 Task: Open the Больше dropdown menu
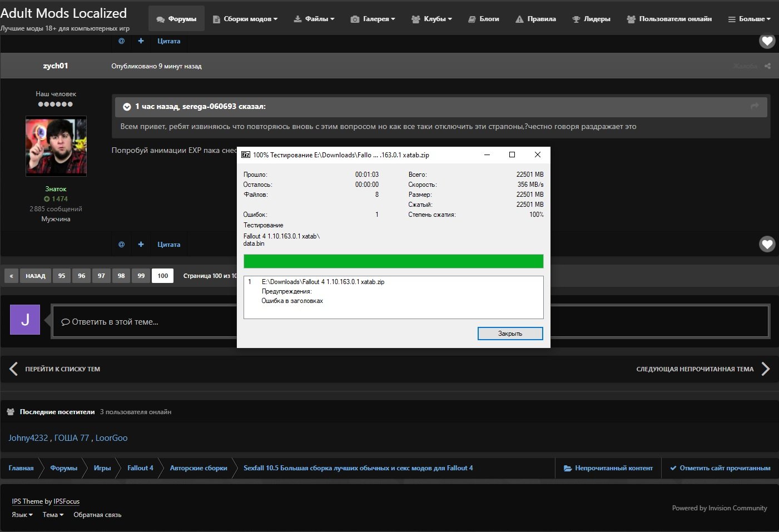[x=749, y=19]
